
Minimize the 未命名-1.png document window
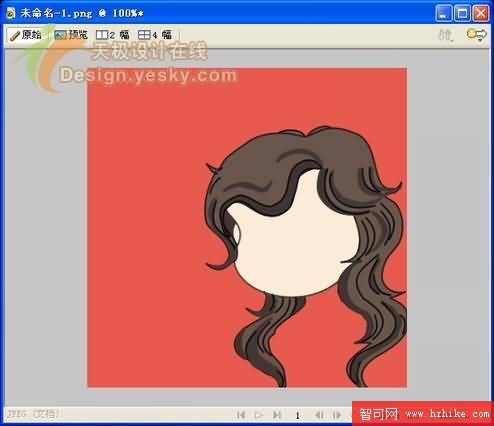(444, 13)
